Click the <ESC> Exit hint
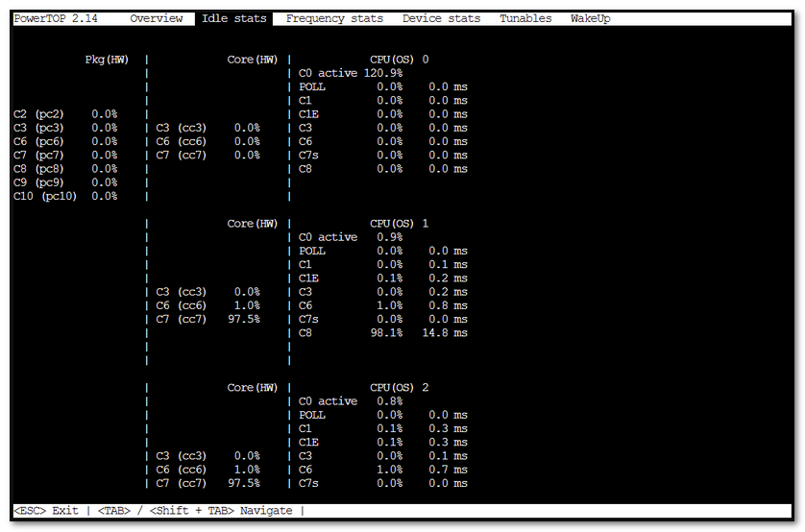This screenshot has height=532, width=805. point(46,511)
